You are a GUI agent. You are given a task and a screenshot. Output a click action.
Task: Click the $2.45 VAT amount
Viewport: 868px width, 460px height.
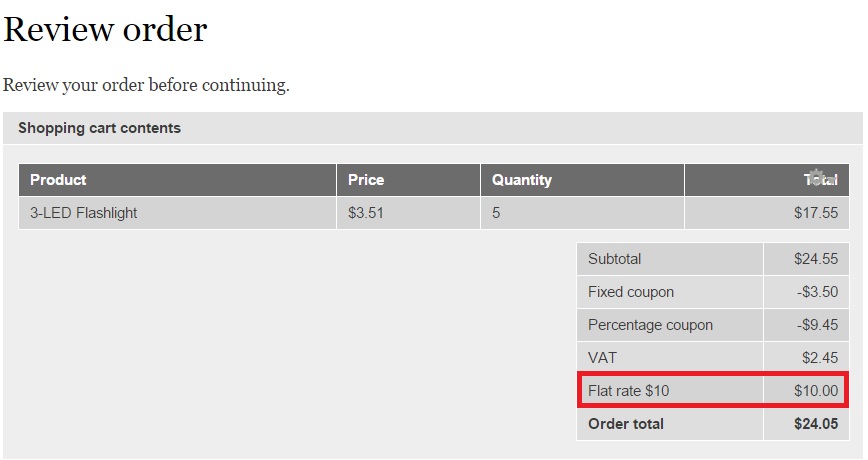820,358
